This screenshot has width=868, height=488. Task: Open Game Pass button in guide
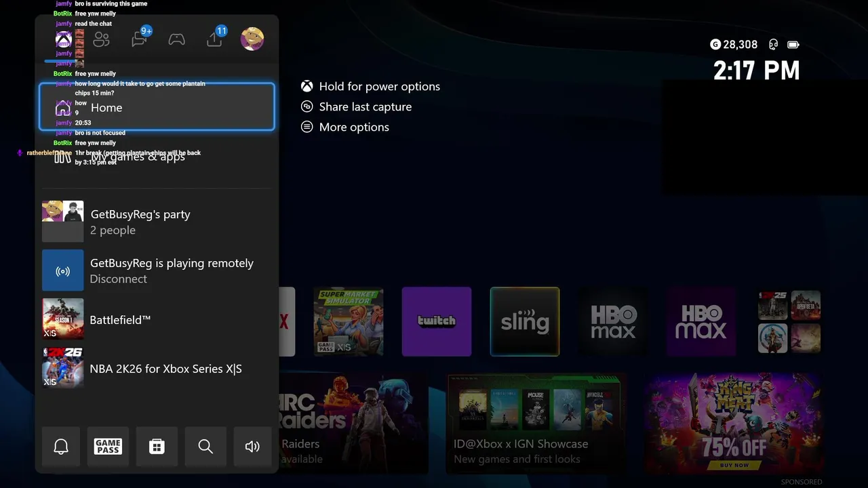108,446
